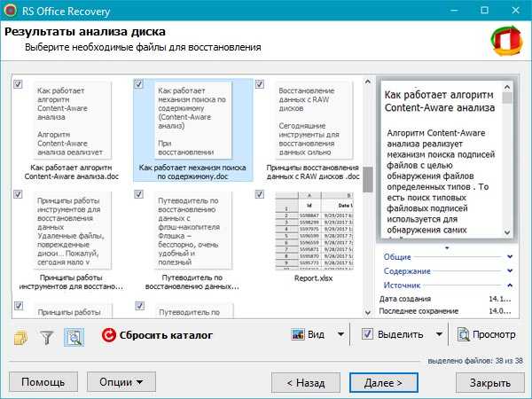Click the Просмотр document icon
The width and height of the screenshot is (532, 399).
point(463,335)
